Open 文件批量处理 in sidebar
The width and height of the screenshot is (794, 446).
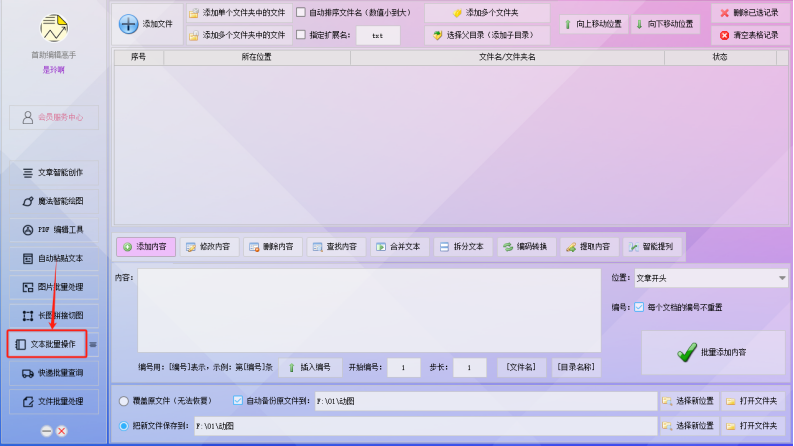(x=54, y=402)
